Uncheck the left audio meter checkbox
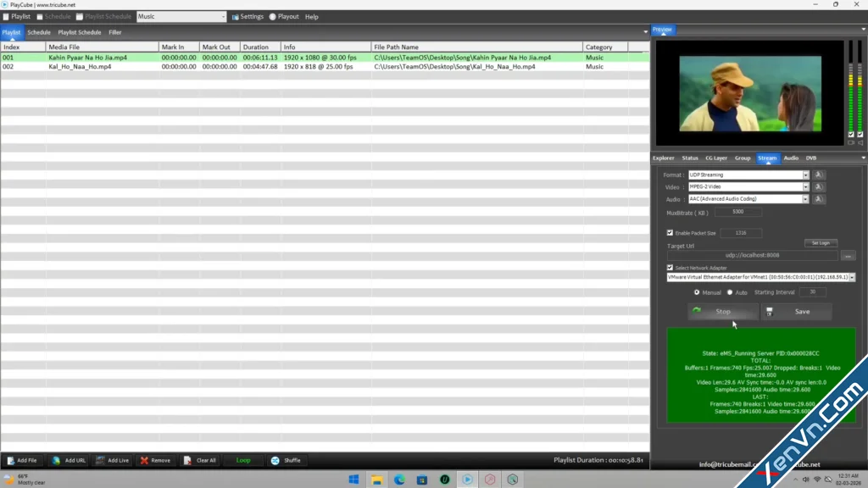This screenshot has width=868, height=488. click(x=851, y=135)
